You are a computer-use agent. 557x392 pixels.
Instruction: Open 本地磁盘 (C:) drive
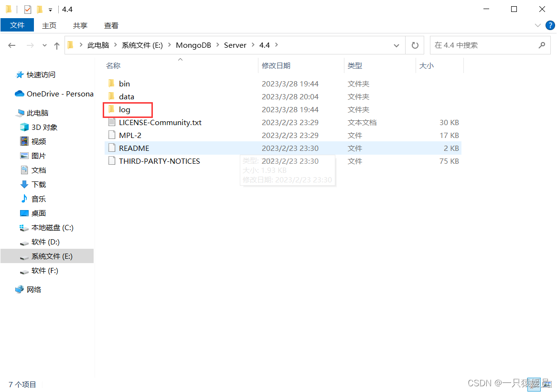[52, 228]
